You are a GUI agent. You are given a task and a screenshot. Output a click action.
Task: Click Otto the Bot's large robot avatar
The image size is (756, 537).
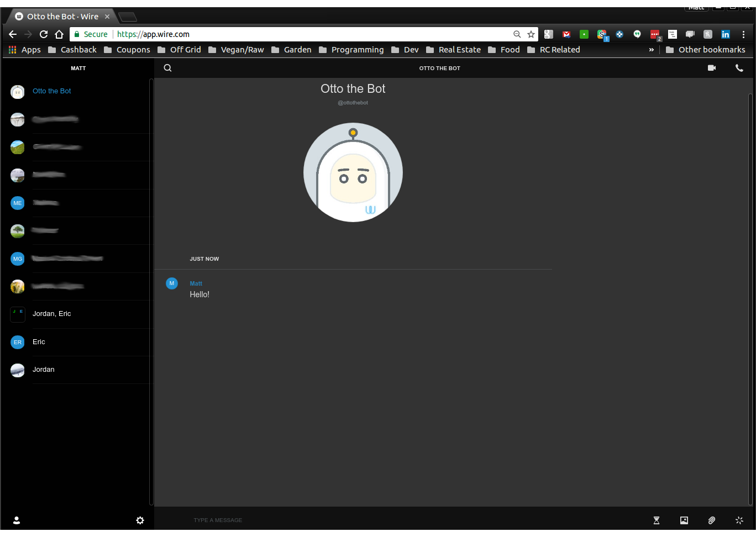tap(353, 172)
